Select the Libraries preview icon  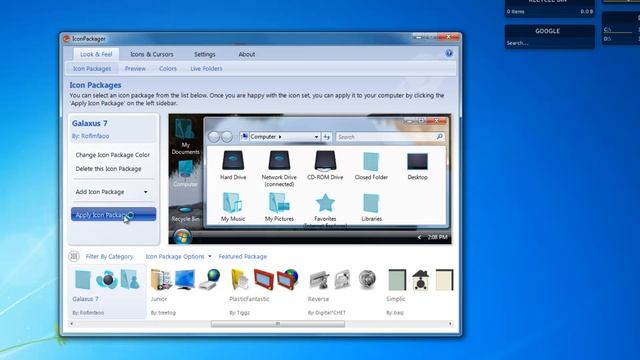point(371,203)
